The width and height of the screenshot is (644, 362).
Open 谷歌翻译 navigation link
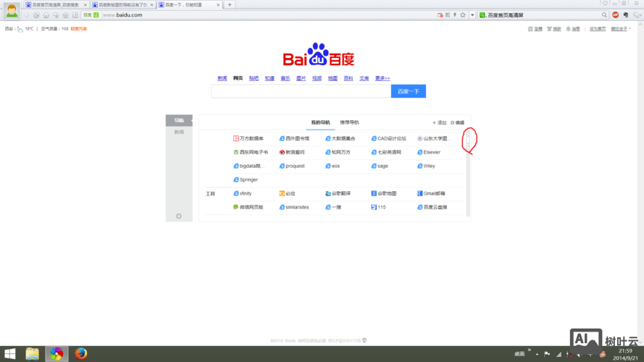pos(338,193)
